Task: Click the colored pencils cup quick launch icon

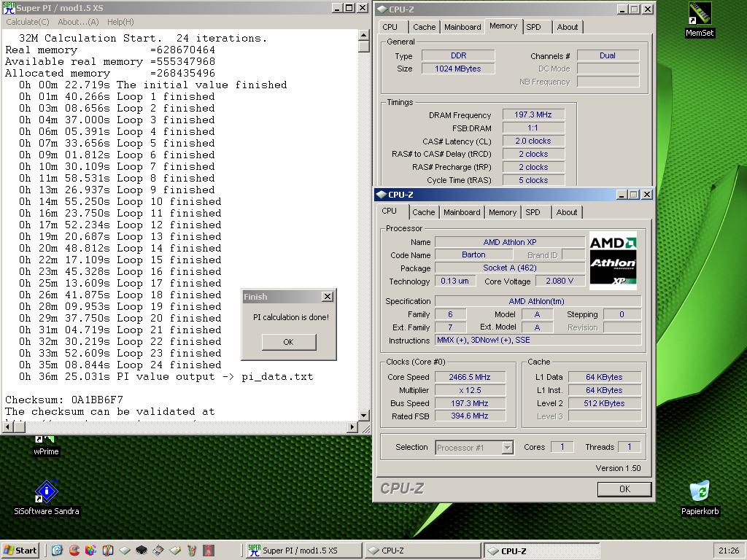Action: [192, 551]
